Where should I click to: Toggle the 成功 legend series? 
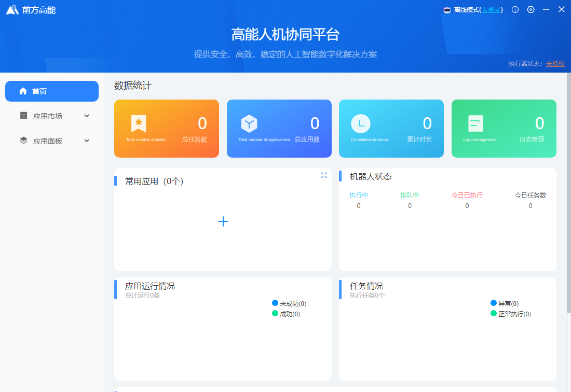(286, 314)
